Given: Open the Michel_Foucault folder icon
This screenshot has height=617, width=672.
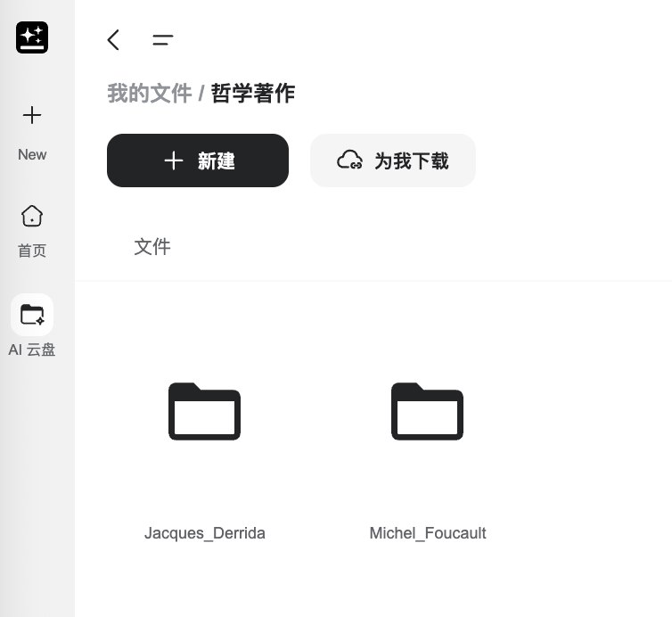Looking at the screenshot, I should pyautogui.click(x=427, y=411).
